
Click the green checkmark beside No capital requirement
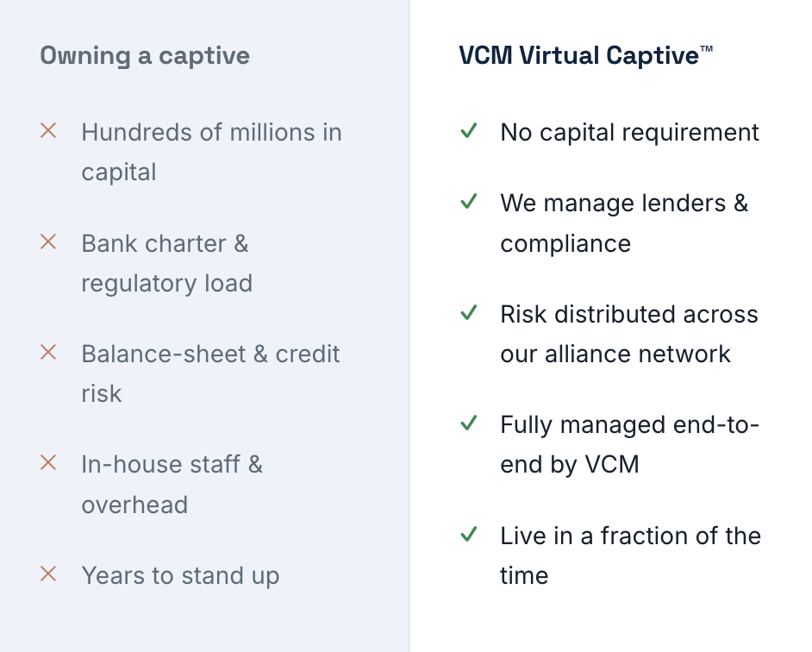469,130
